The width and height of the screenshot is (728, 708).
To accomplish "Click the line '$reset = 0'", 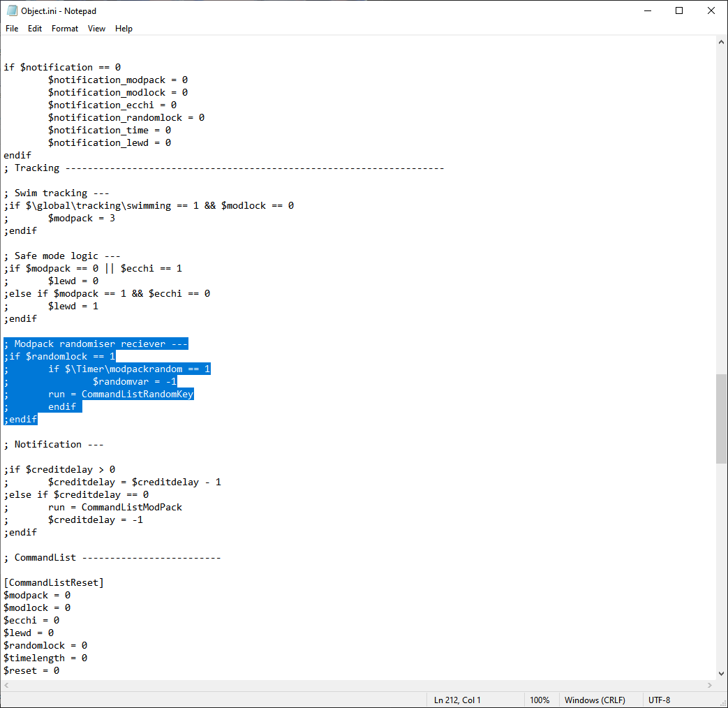I will (31, 670).
